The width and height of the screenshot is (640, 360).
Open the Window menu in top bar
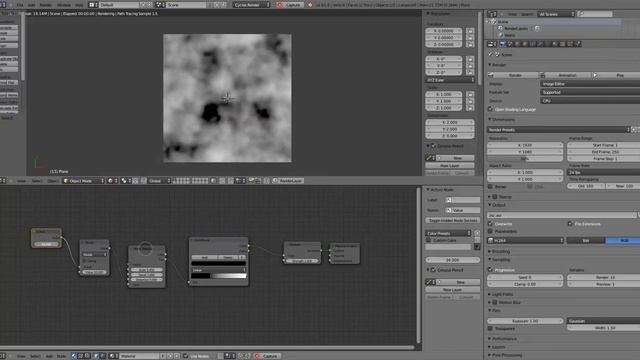click(x=64, y=5)
